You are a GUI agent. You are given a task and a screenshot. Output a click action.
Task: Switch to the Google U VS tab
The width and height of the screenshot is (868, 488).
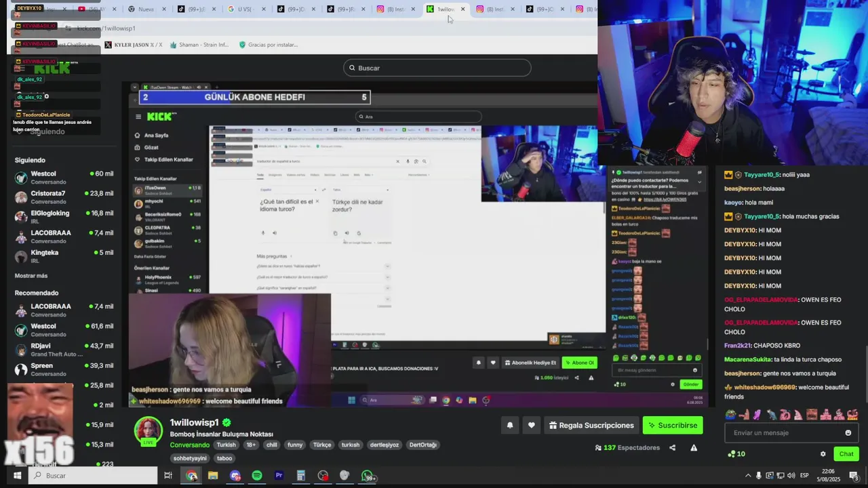[x=243, y=9]
